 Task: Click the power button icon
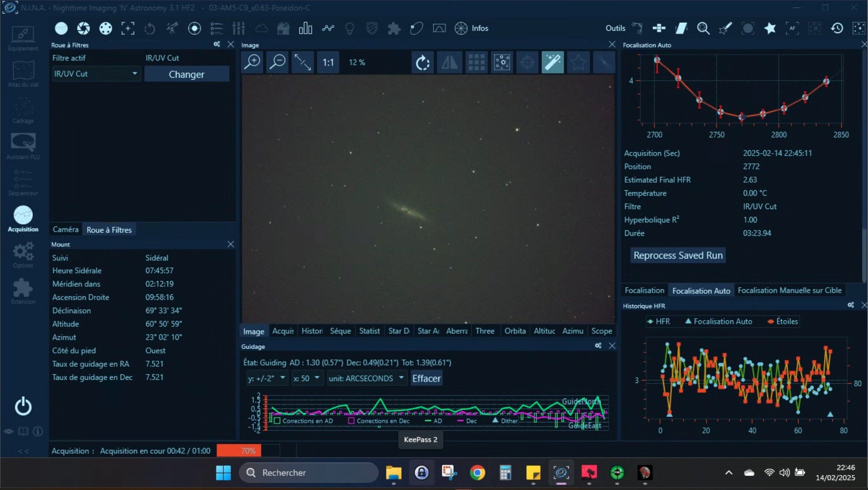23,406
